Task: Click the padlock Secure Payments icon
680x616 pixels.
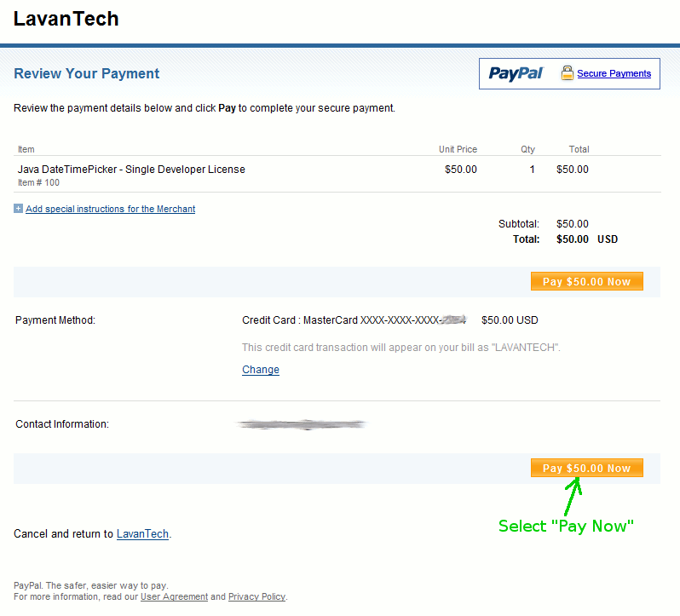Action: click(x=568, y=73)
